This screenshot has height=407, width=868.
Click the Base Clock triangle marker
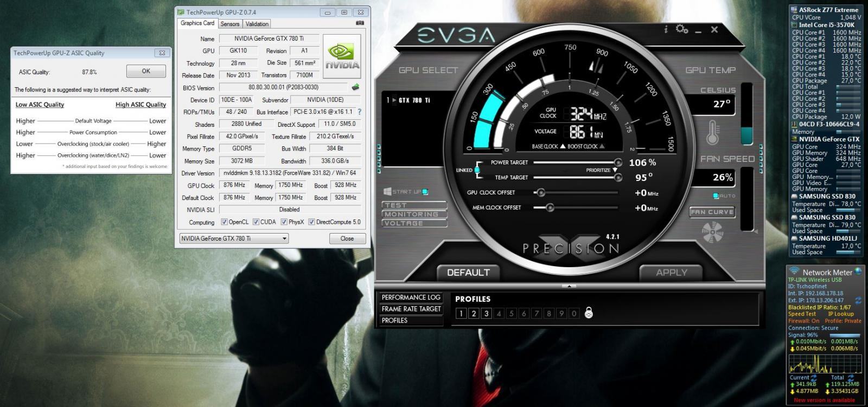point(563,146)
